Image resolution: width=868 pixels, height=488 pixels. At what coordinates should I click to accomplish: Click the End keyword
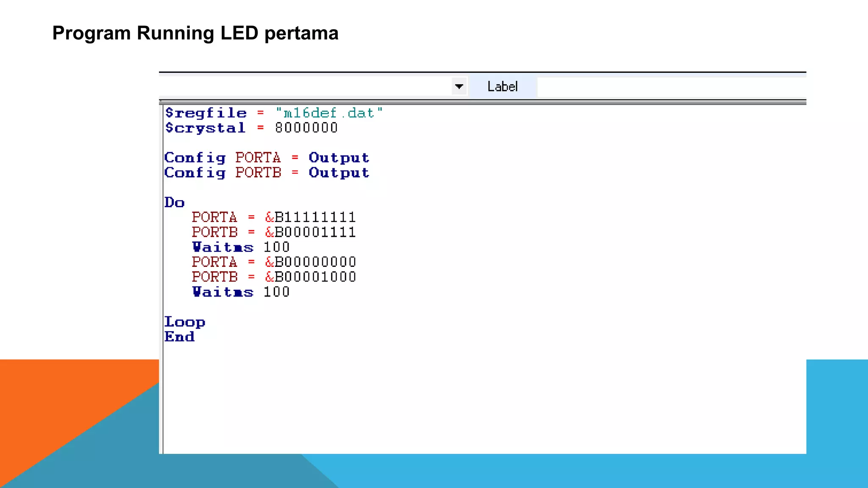coord(180,337)
